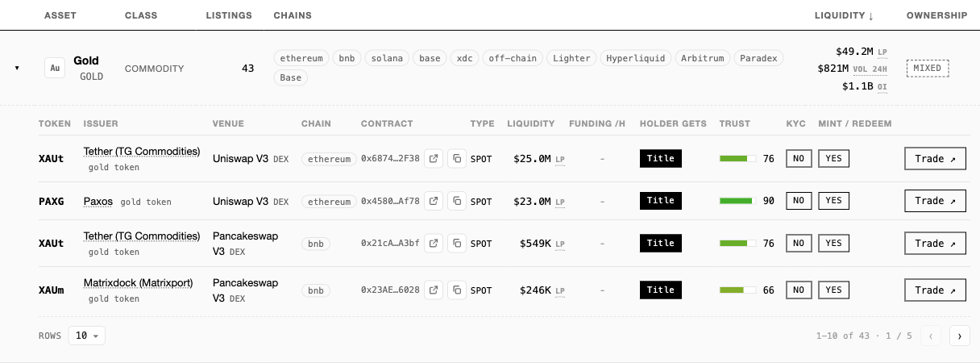
Task: Trade XAUt on Uniswap V3
Action: (935, 159)
